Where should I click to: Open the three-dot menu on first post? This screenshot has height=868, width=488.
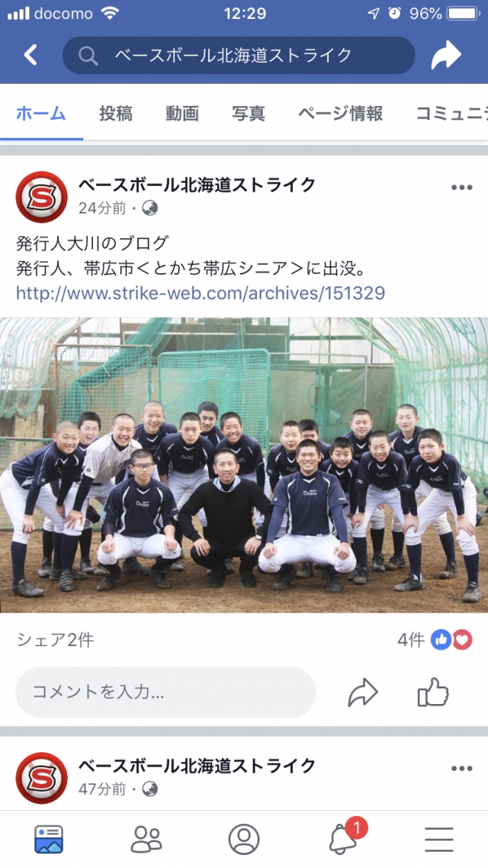point(461,188)
